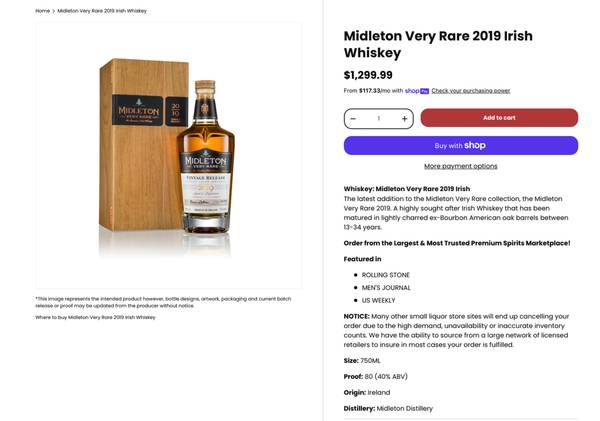Image resolution: width=600 pixels, height=421 pixels.
Task: Click the US WEEKLY list item
Action: point(379,301)
